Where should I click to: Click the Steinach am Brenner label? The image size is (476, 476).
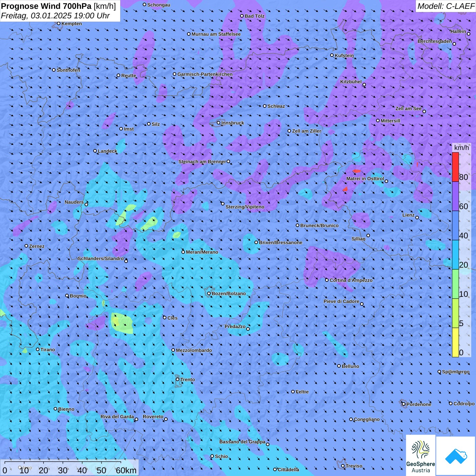coord(202,161)
